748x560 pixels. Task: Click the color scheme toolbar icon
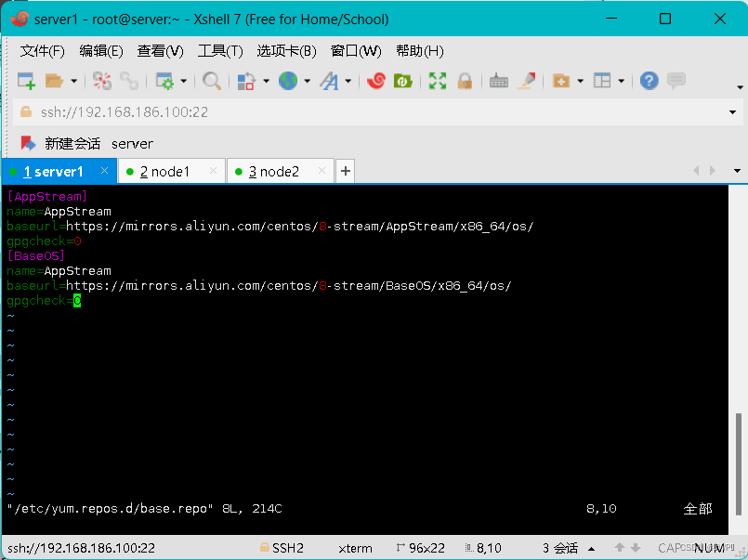246,81
